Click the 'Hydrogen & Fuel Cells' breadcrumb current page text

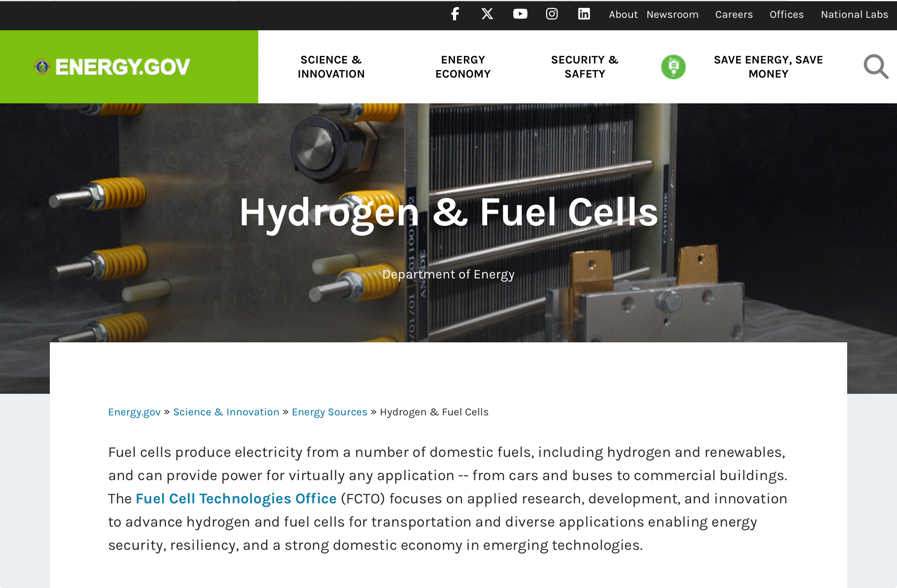pyautogui.click(x=434, y=412)
